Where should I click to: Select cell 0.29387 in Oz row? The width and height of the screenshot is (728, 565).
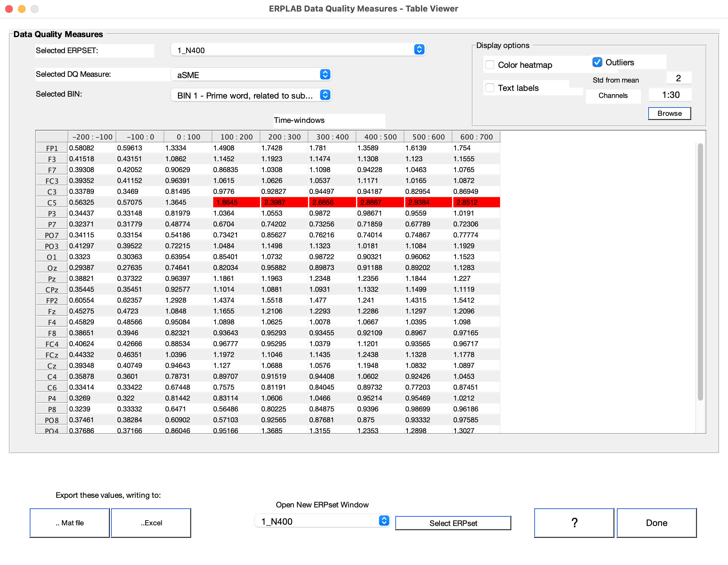[92, 267]
